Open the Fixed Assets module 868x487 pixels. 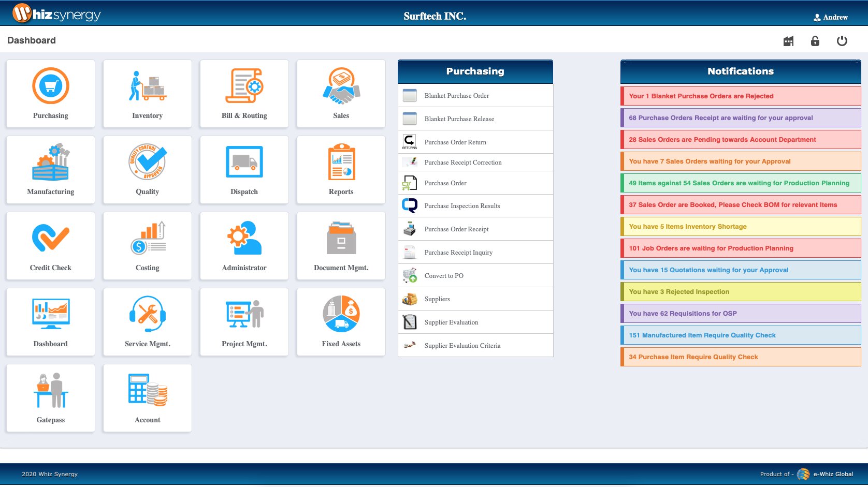341,322
